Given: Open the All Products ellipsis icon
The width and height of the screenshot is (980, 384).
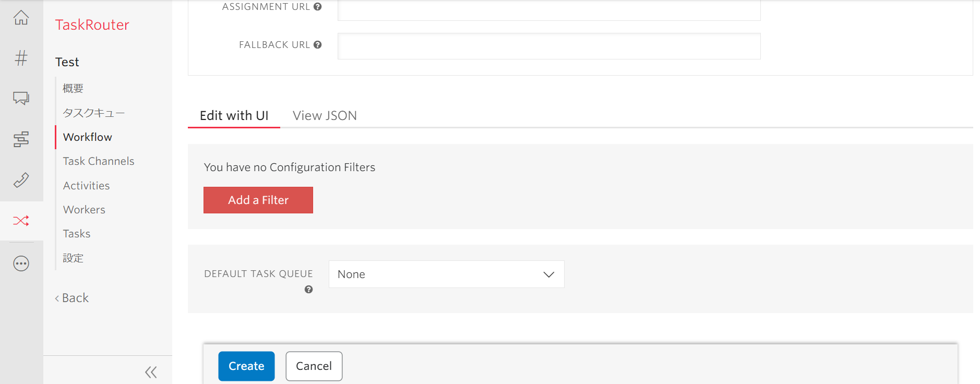Looking at the screenshot, I should tap(21, 263).
